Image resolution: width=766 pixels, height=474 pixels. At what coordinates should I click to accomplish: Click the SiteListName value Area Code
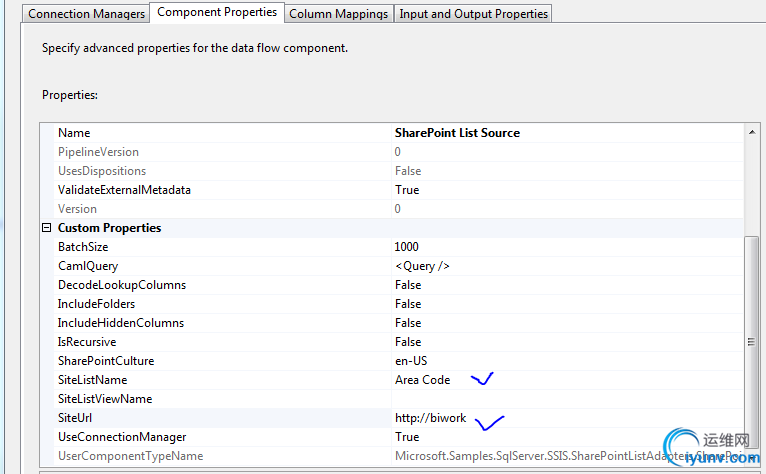pos(423,380)
